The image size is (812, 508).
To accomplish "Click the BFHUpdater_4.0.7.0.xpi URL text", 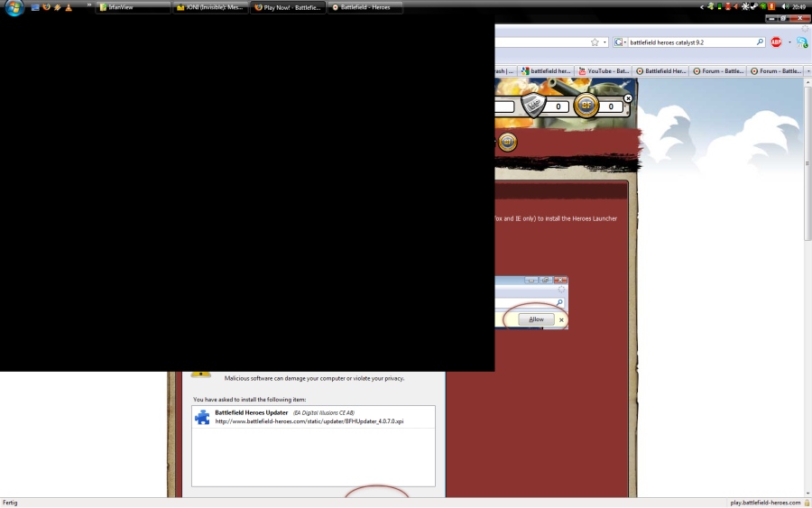I will [309, 421].
